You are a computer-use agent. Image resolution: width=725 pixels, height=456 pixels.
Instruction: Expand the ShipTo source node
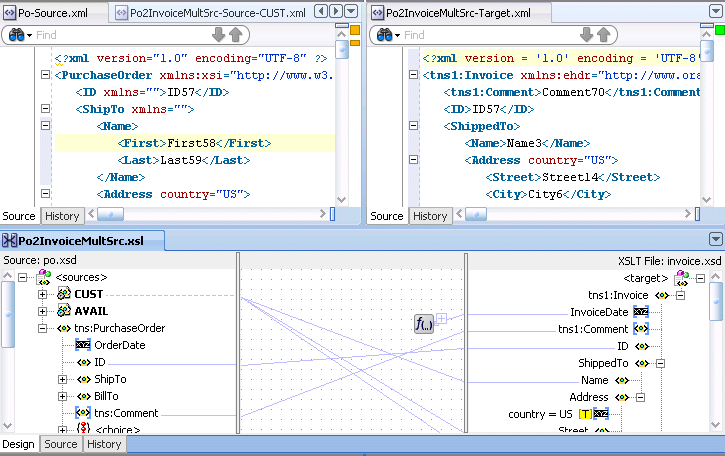pyautogui.click(x=62, y=380)
